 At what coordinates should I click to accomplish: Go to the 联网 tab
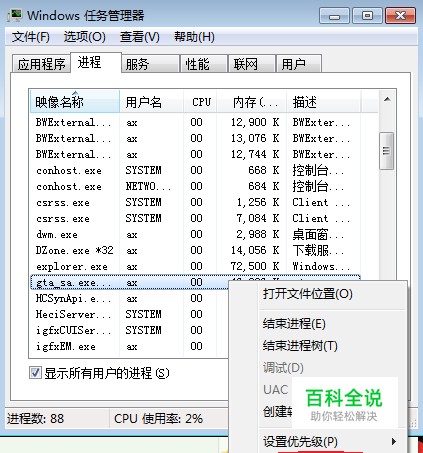click(252, 64)
